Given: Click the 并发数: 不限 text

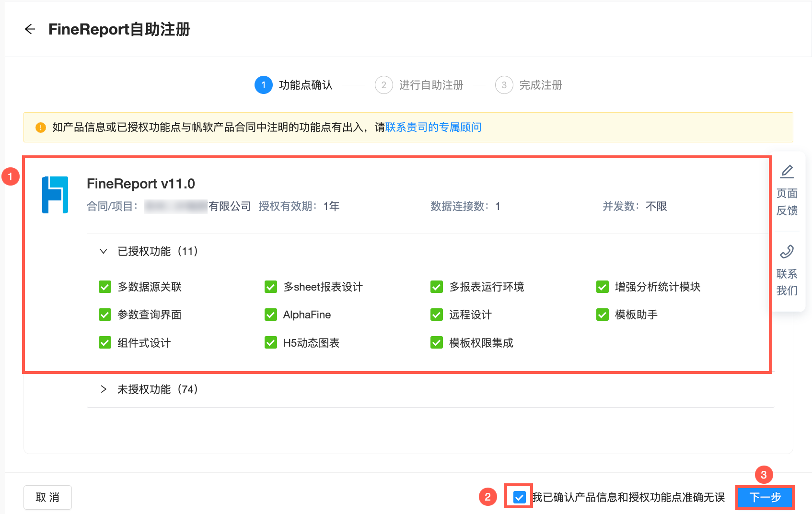Looking at the screenshot, I should click(x=635, y=207).
